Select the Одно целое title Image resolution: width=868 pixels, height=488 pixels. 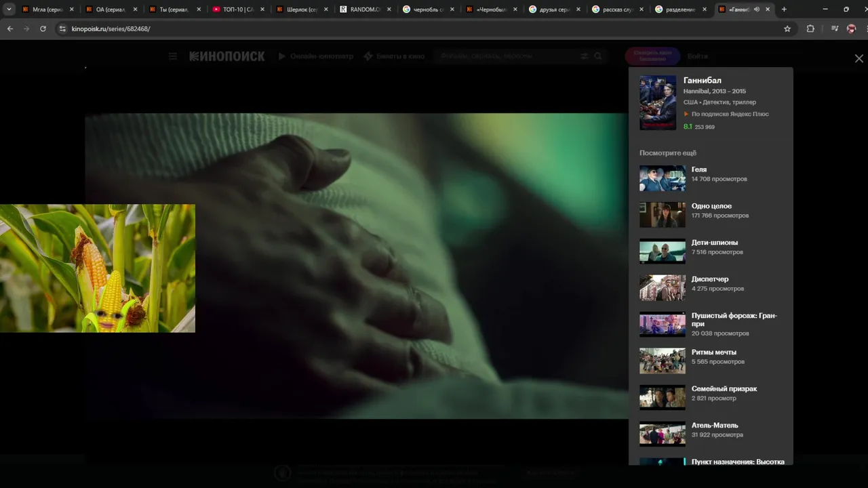pos(711,206)
